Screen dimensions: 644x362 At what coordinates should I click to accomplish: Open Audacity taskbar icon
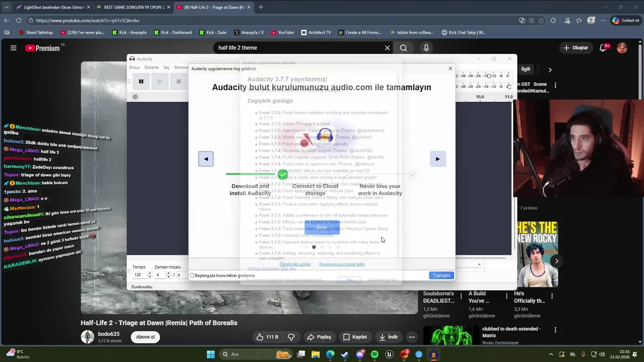pos(434,354)
